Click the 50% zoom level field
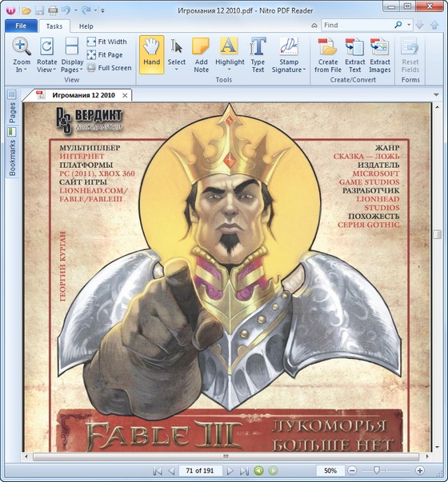 click(x=330, y=471)
